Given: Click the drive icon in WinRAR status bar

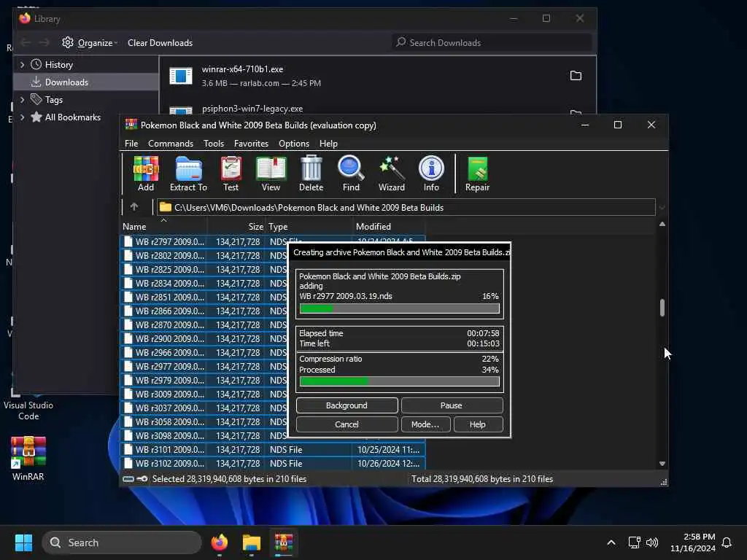Looking at the screenshot, I should (128, 479).
